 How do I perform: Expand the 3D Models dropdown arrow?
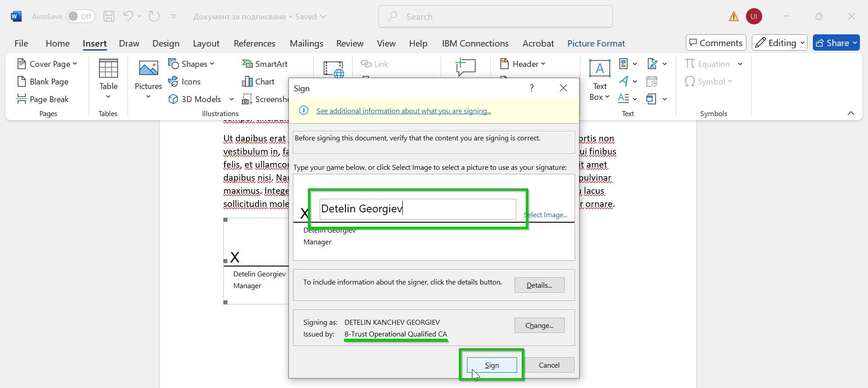click(x=231, y=99)
